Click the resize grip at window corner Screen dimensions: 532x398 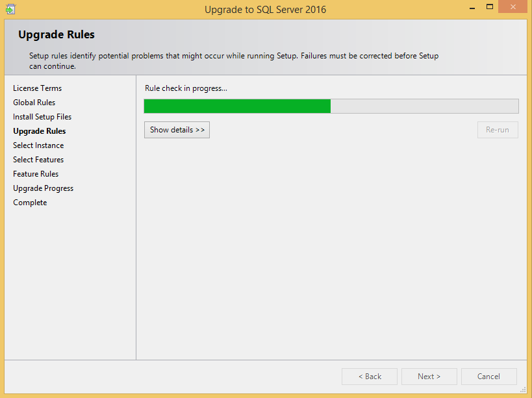coord(523,390)
